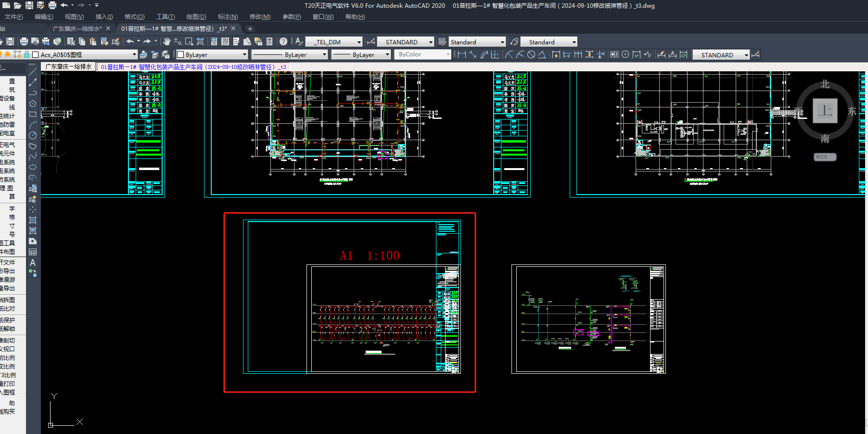Click the 窗口(W) menu
The height and width of the screenshot is (434, 868).
click(323, 17)
